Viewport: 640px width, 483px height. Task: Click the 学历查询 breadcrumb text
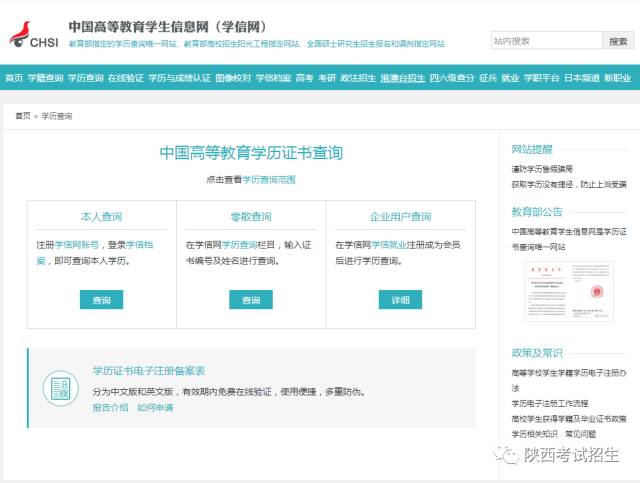(x=57, y=116)
